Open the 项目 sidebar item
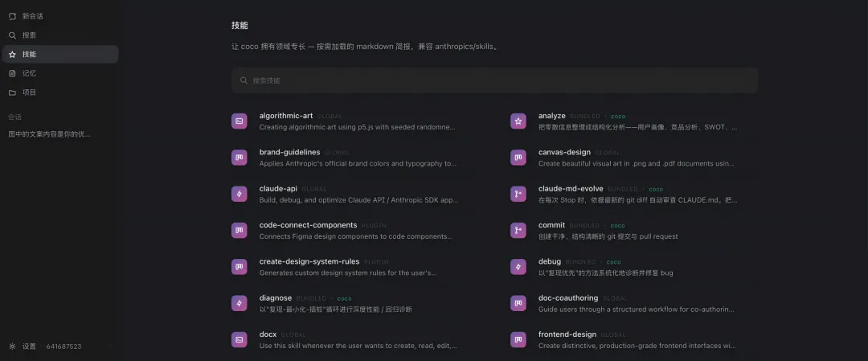868x361 pixels. click(x=60, y=92)
